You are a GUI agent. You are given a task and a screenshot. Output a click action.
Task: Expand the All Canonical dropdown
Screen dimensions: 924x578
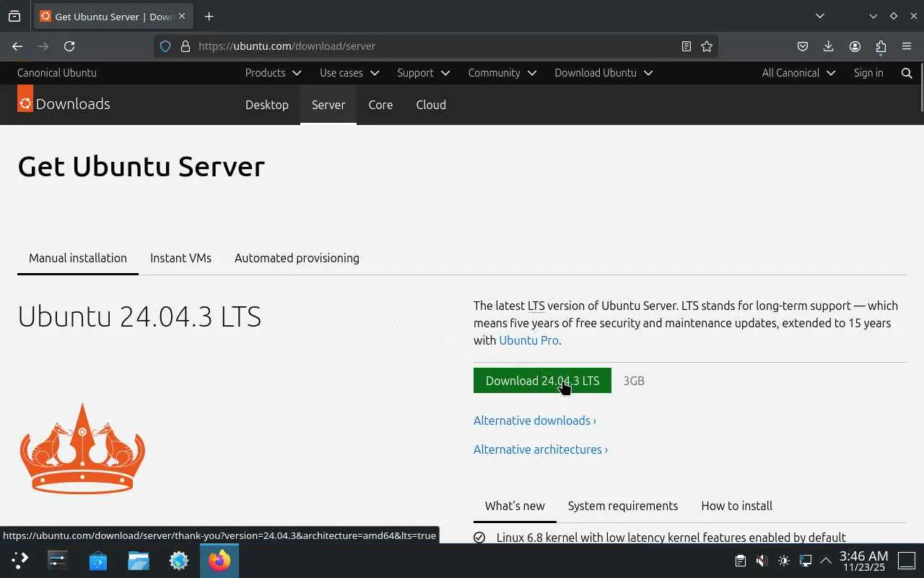[798, 73]
